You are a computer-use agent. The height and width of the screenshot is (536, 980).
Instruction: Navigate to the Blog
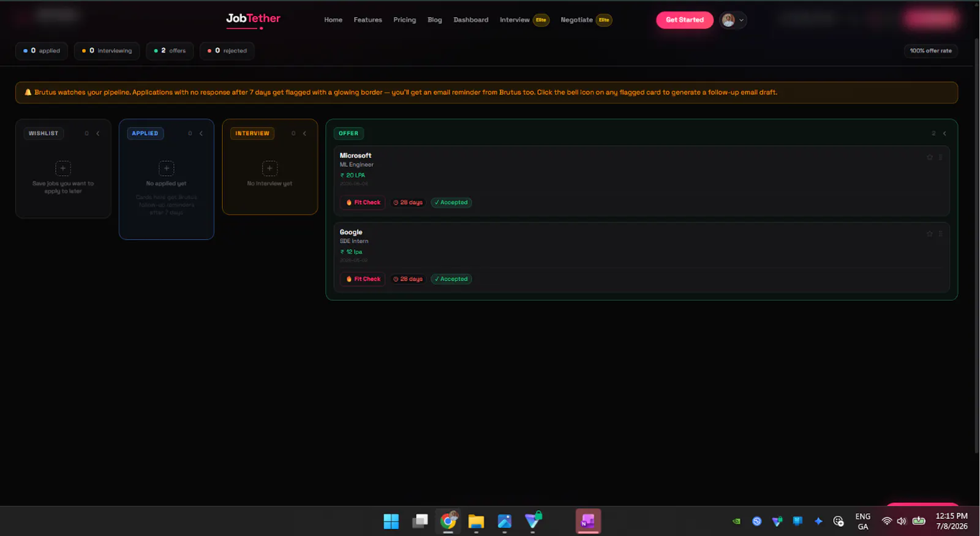(x=434, y=20)
